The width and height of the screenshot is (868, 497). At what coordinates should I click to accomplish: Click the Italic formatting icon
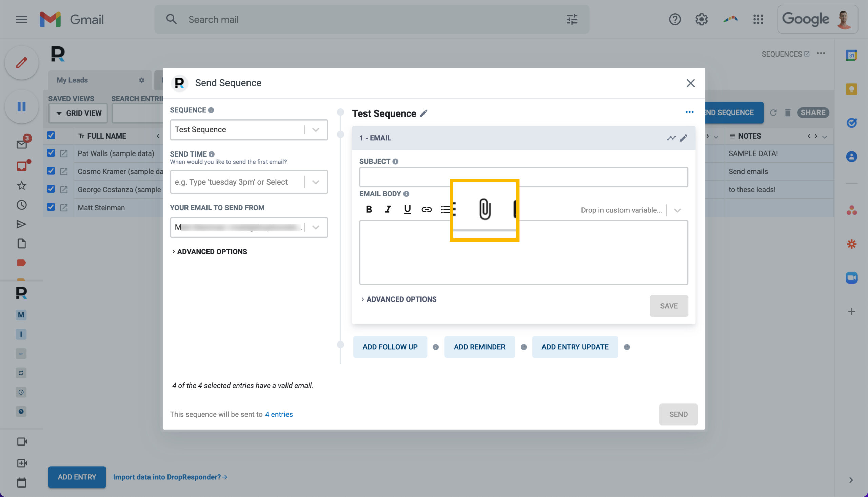coord(388,209)
